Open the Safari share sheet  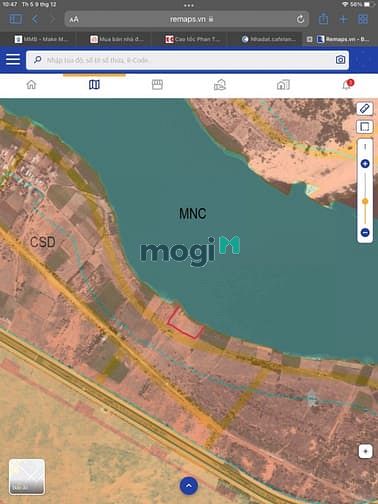coord(323,19)
